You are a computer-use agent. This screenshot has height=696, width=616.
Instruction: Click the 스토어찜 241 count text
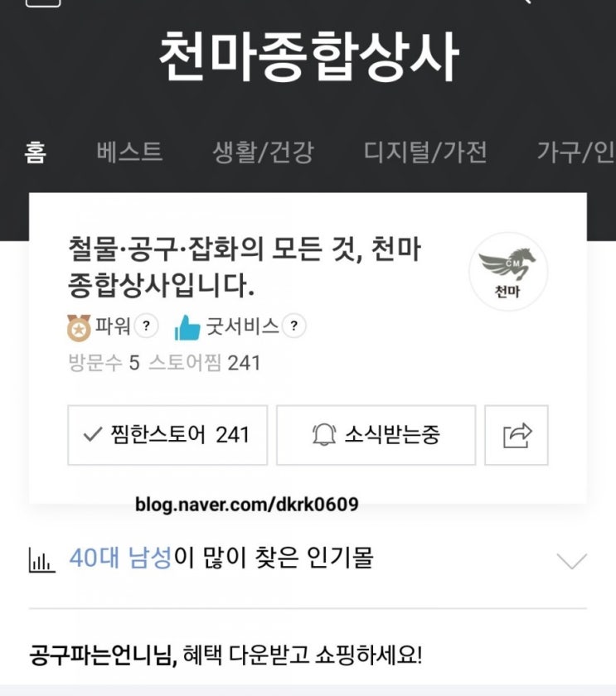click(204, 363)
